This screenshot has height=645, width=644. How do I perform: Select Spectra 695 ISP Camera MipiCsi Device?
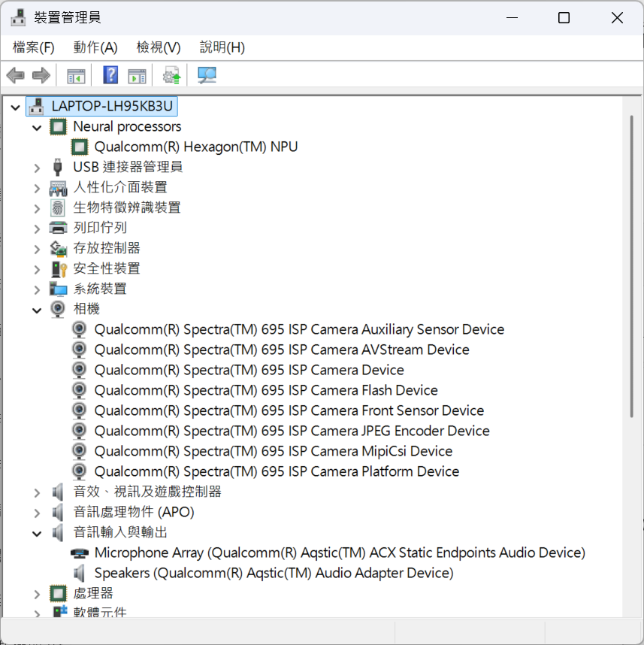coord(274,451)
